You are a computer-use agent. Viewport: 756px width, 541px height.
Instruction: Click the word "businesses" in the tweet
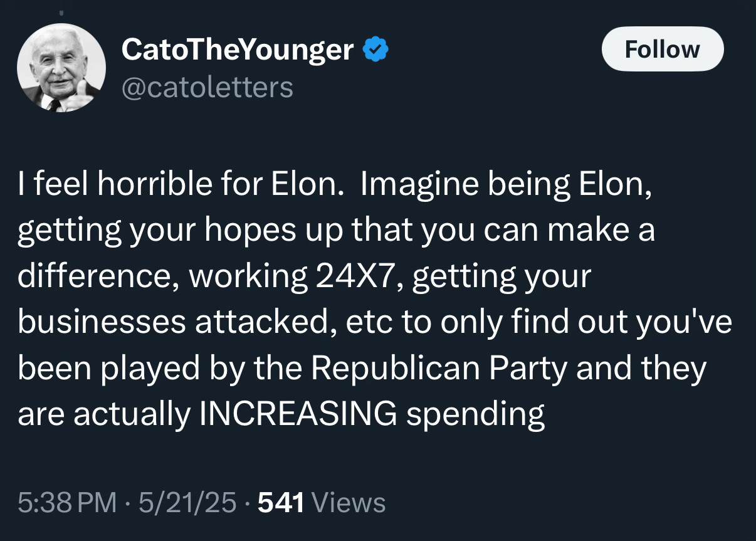click(102, 322)
